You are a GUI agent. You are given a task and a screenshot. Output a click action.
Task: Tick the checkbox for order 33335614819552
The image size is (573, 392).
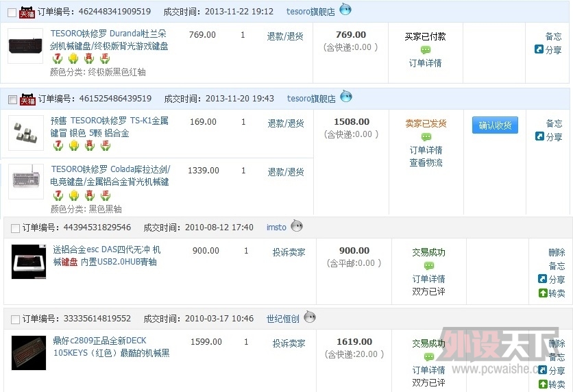15,319
